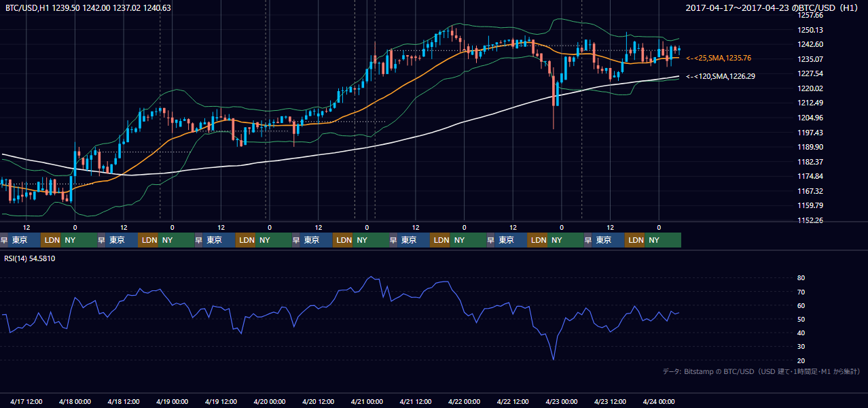Screen dimensions: 868x408
Task: Select the 4/23 12:00 date label
Action: coord(610,401)
